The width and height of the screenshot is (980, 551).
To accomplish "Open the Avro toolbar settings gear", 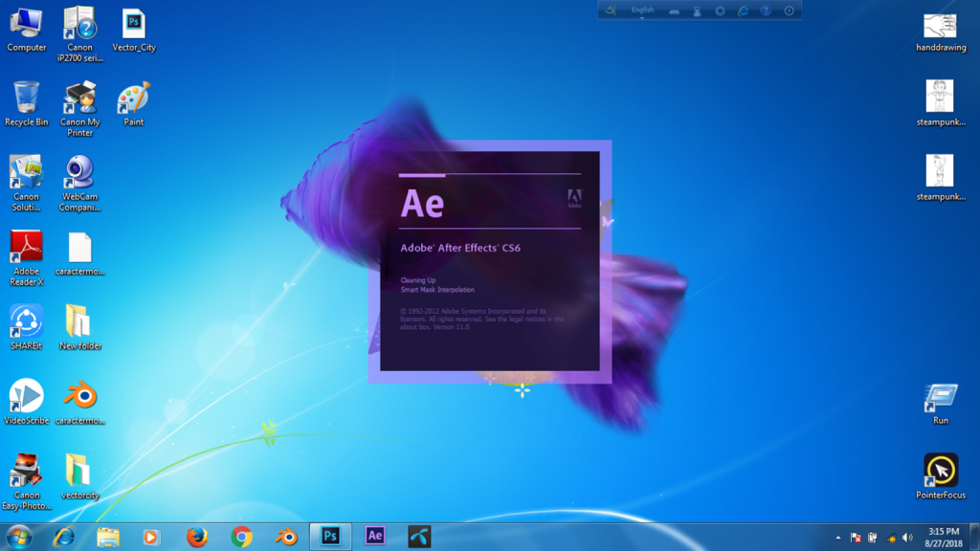I will [x=720, y=11].
